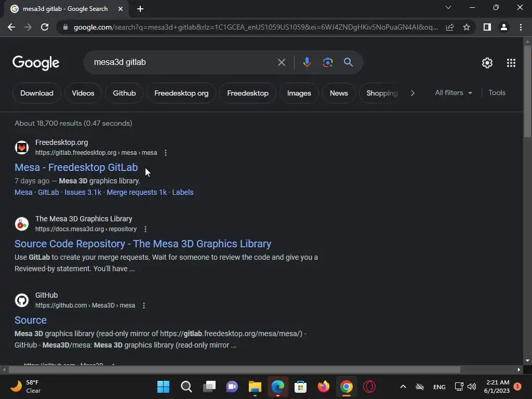Clear the search box text
This screenshot has width=532, height=399.
(281, 62)
